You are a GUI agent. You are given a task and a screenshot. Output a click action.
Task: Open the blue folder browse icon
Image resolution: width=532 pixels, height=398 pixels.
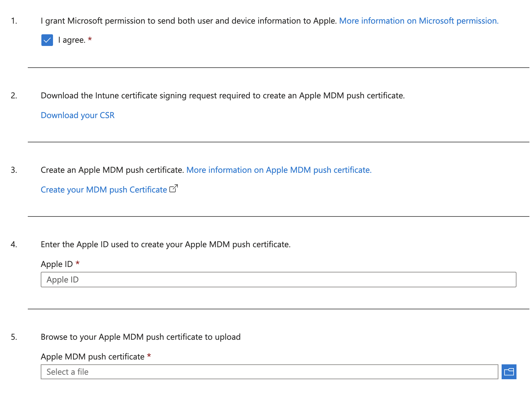click(509, 372)
